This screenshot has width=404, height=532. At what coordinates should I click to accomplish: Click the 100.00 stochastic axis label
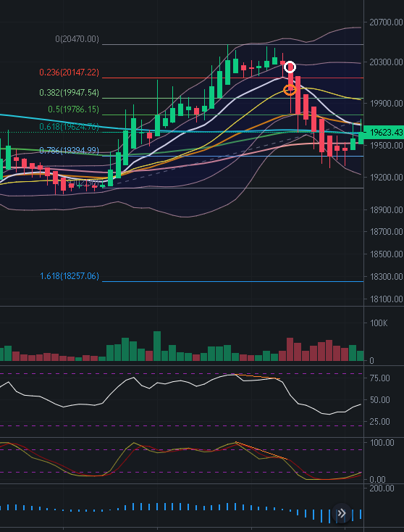pyautogui.click(x=382, y=442)
